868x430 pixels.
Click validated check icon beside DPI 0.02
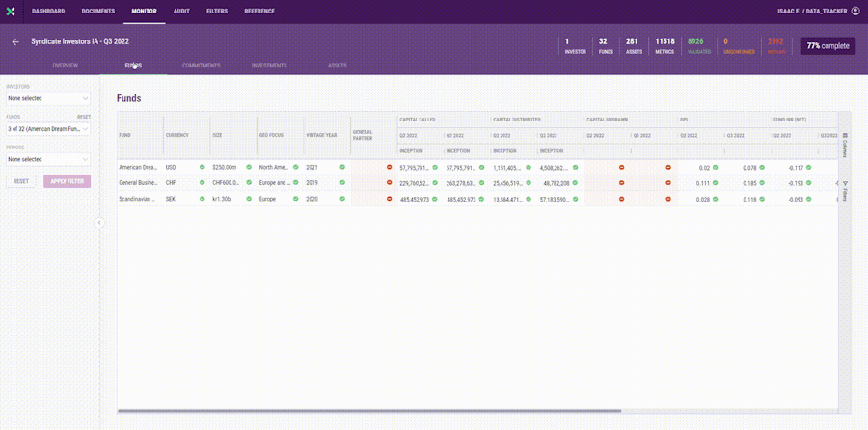[716, 167]
